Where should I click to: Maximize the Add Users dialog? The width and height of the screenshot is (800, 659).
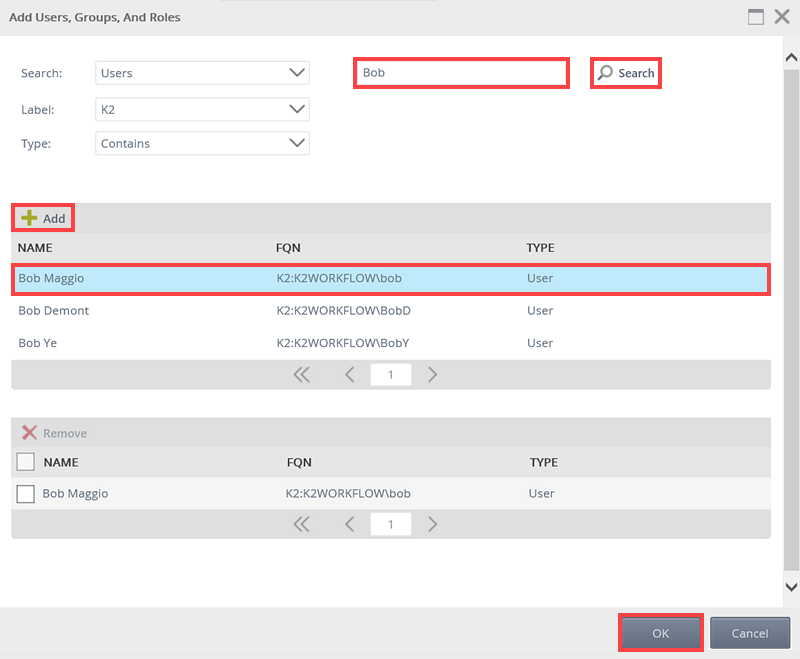(x=756, y=17)
